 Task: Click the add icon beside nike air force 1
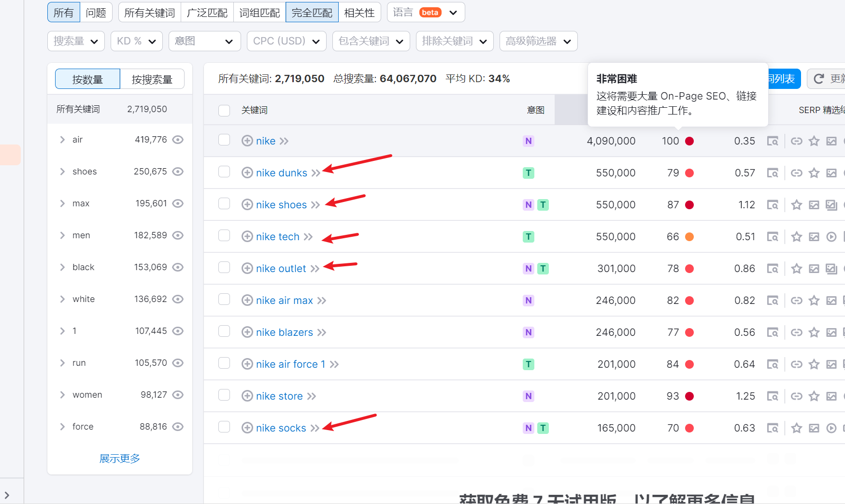(247, 364)
